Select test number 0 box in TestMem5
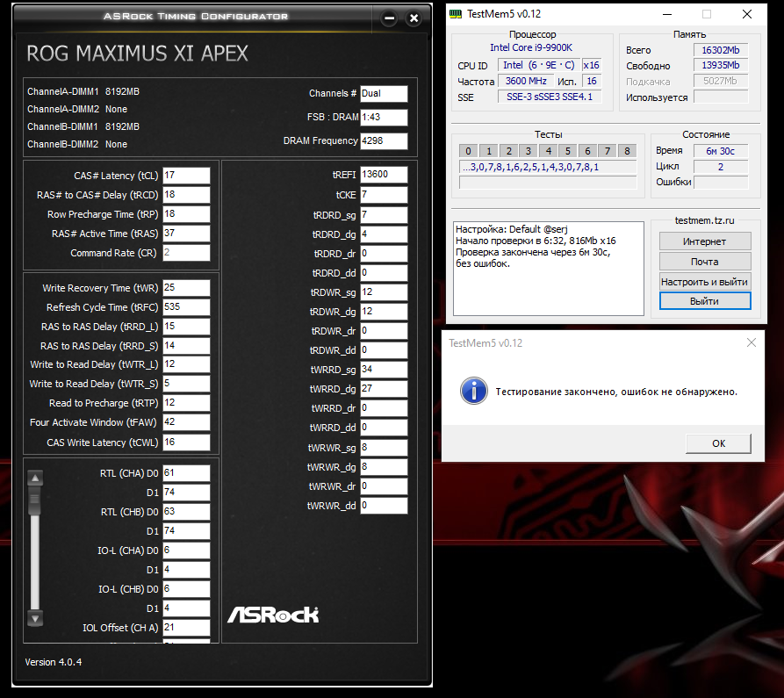 468,151
